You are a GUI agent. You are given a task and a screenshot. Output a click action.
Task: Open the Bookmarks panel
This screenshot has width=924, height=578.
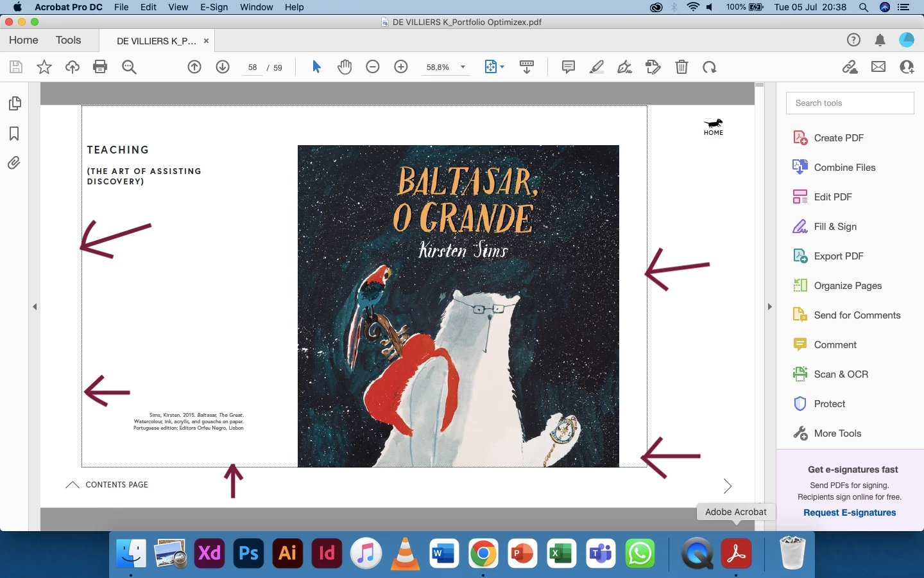coord(14,133)
